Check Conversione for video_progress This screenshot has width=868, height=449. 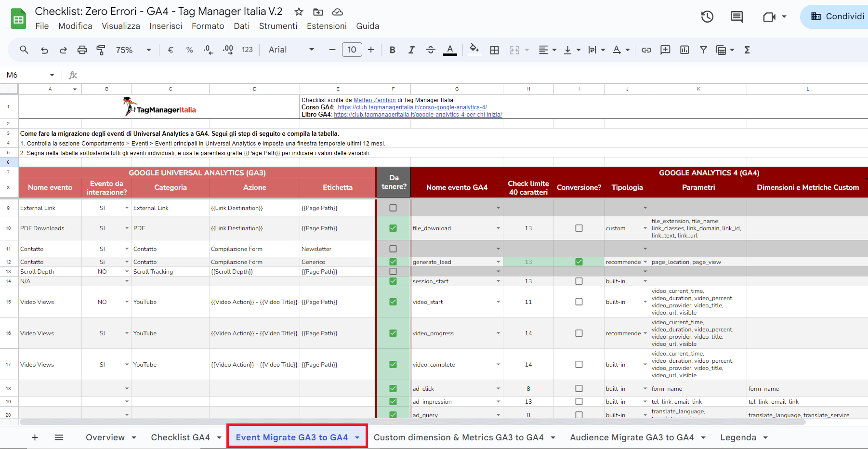click(x=579, y=333)
